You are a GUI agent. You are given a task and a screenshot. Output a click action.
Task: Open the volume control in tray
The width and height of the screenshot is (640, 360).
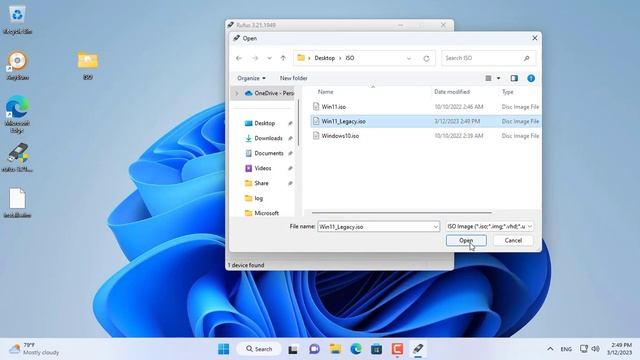click(596, 349)
